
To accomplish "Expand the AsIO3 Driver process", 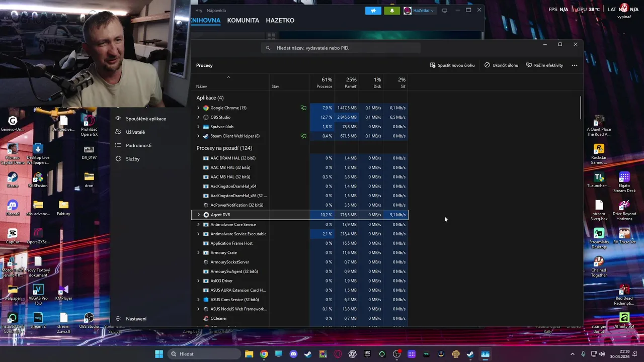I will [x=198, y=281].
